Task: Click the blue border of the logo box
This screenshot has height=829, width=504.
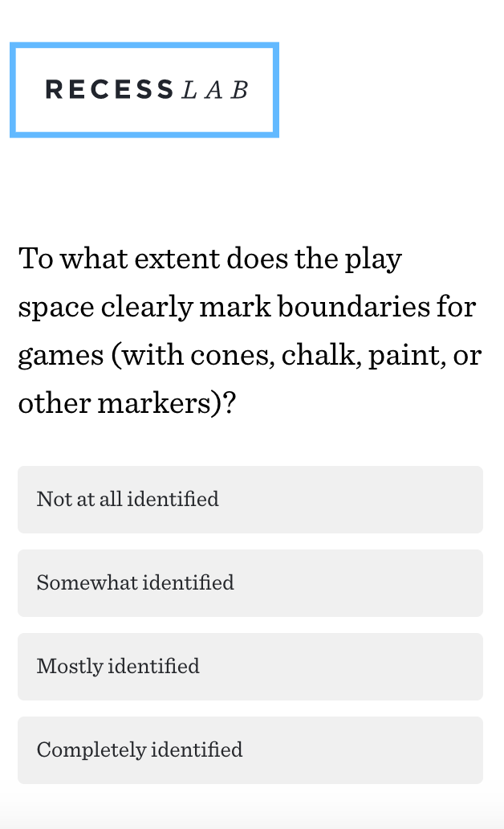Action: (144, 45)
